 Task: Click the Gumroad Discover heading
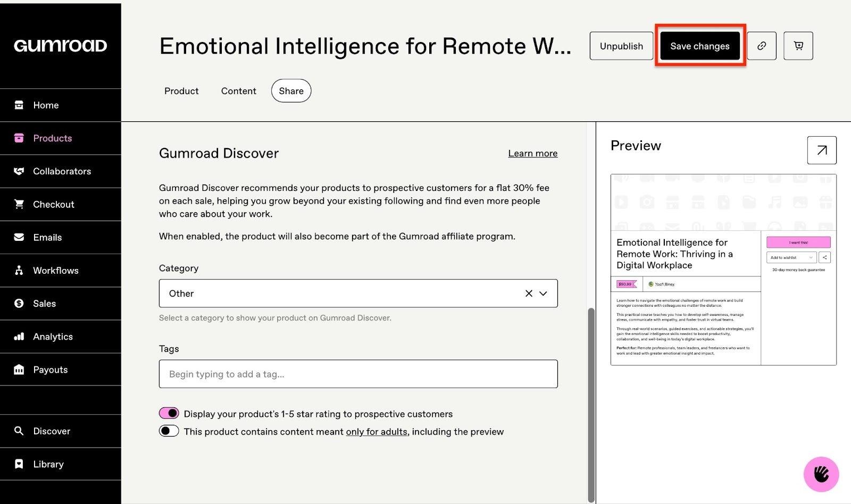pyautogui.click(x=219, y=154)
